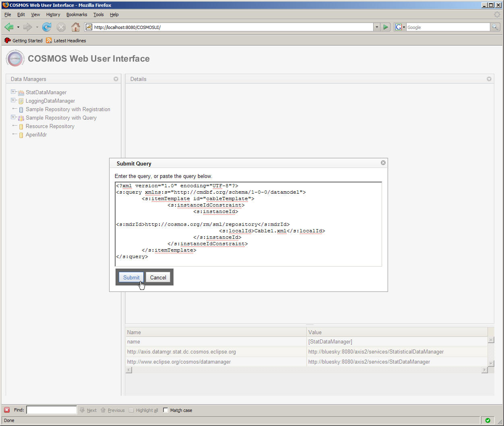This screenshot has width=504, height=426.
Task: Click the AperiMdr repository icon
Action: point(21,135)
